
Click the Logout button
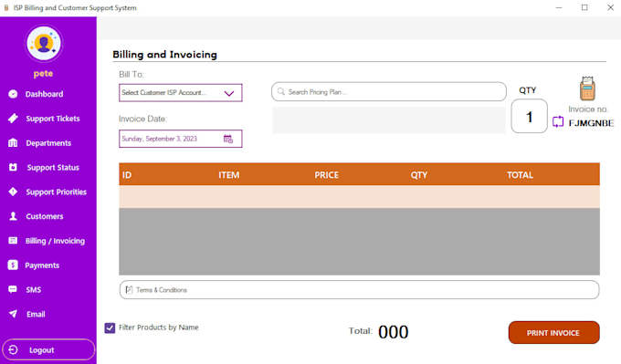pyautogui.click(x=48, y=349)
